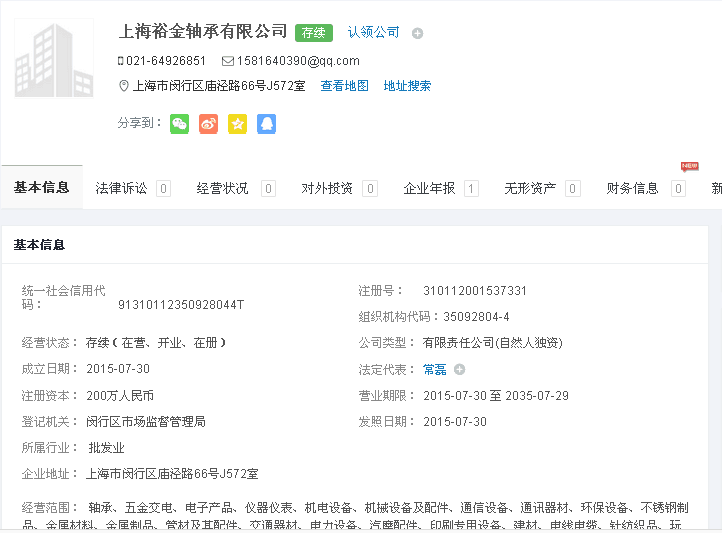This screenshot has width=722, height=533.
Task: Select the 对外投资 tab
Action: 327,188
